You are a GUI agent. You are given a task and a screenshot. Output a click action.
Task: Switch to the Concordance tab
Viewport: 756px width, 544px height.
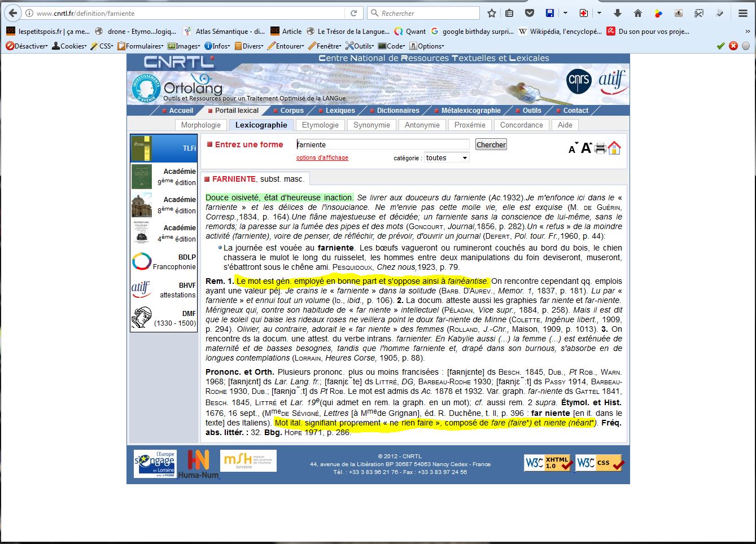point(521,125)
